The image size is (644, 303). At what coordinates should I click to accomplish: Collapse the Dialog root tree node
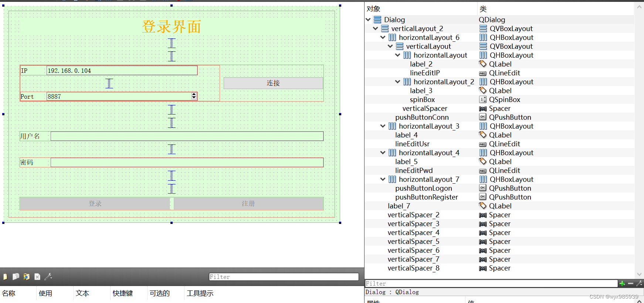(x=368, y=20)
